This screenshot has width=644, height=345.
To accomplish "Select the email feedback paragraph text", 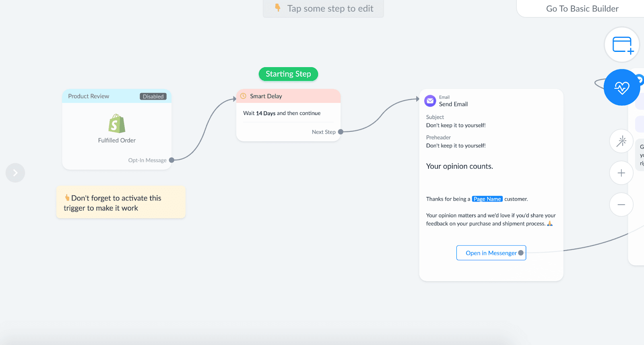I will point(491,220).
